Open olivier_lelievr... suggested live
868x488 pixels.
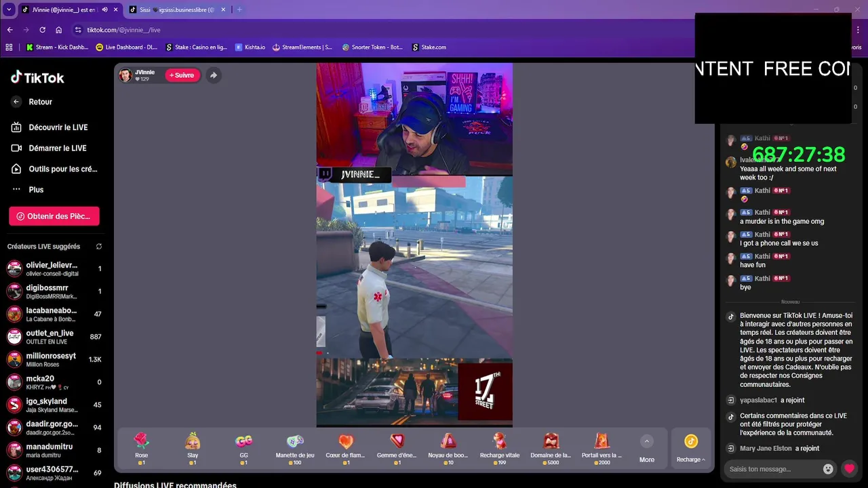tap(54, 268)
